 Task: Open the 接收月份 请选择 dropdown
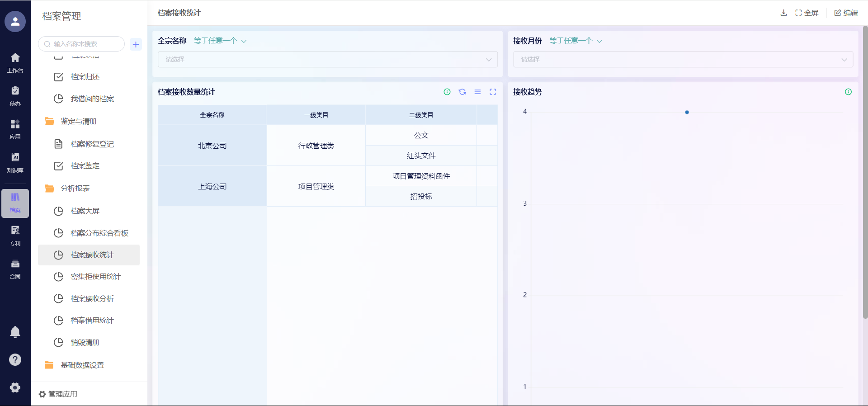[x=683, y=59]
